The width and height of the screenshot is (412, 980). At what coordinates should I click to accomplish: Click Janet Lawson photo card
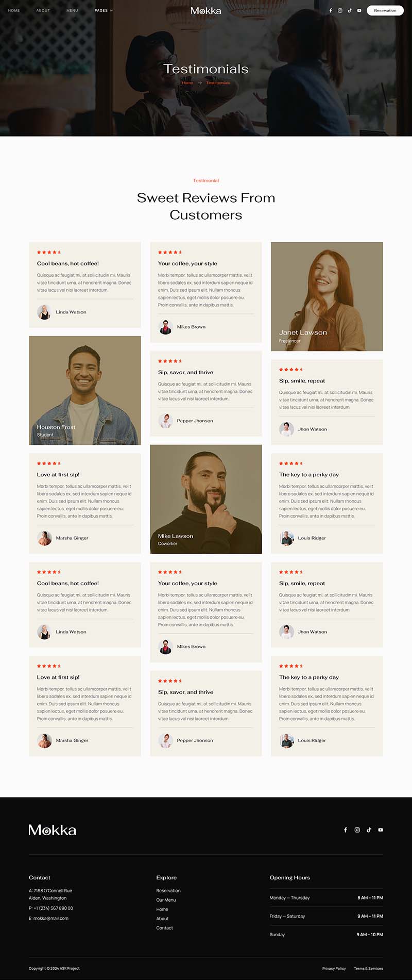pyautogui.click(x=327, y=296)
